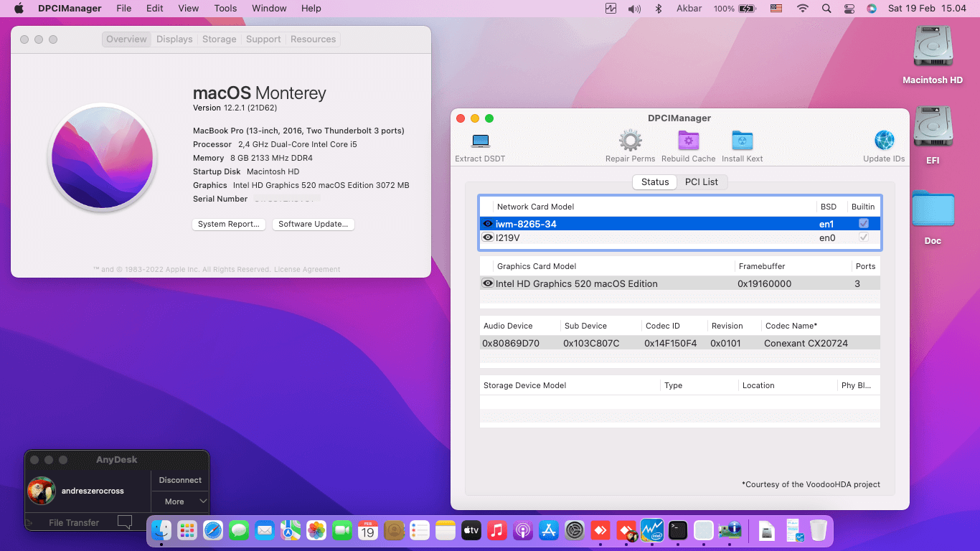Click the Extract DSDT toolbar icon

[480, 141]
